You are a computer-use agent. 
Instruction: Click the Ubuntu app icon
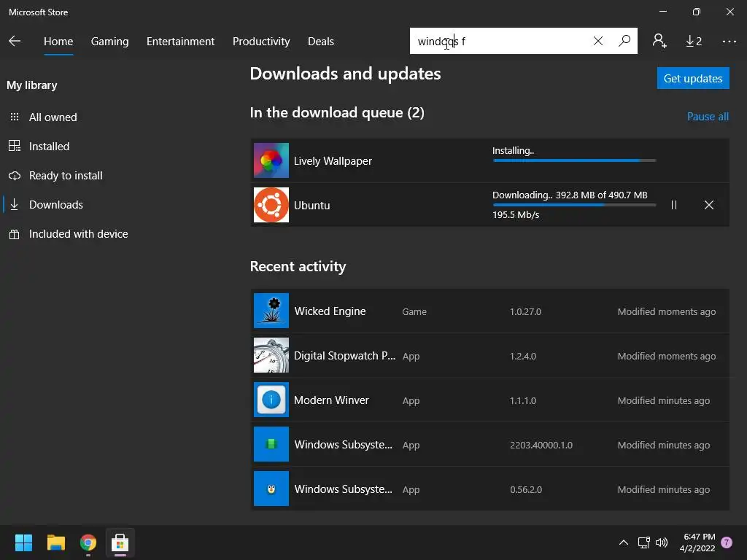click(271, 205)
